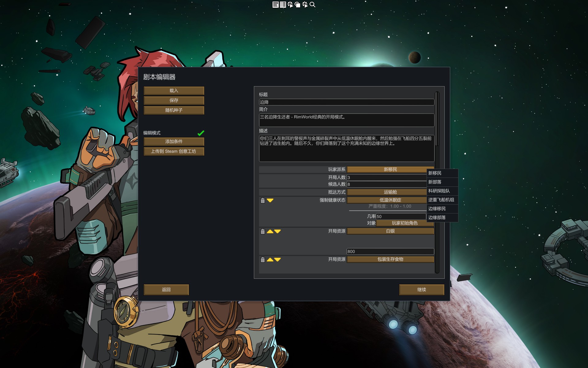
Task: Open the magnifier inspector icon in top toolbar
Action: tap(312, 4)
